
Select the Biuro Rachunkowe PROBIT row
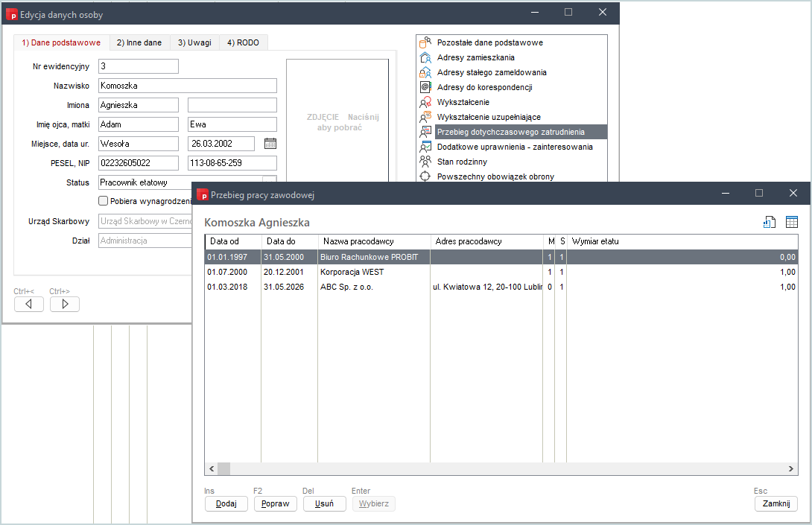[501, 257]
